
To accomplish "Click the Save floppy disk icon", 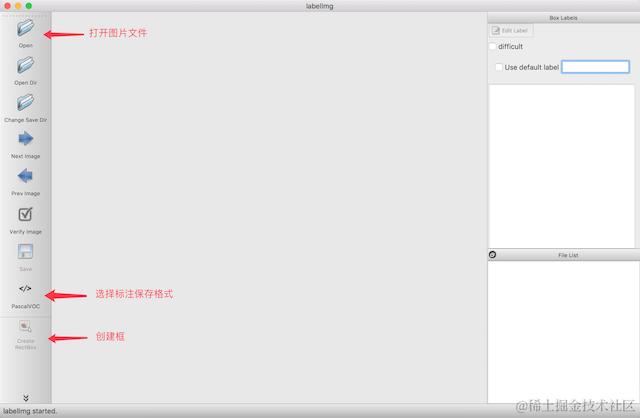I will click(25, 251).
